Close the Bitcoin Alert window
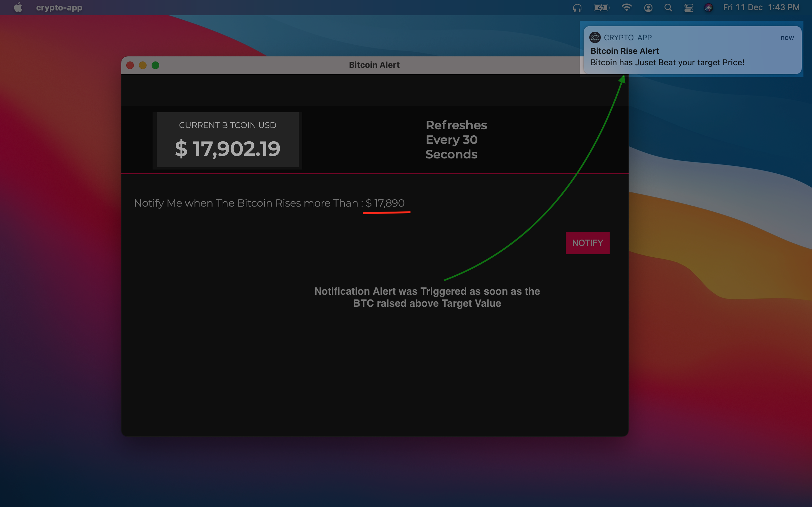Viewport: 812px width, 507px height. (130, 65)
